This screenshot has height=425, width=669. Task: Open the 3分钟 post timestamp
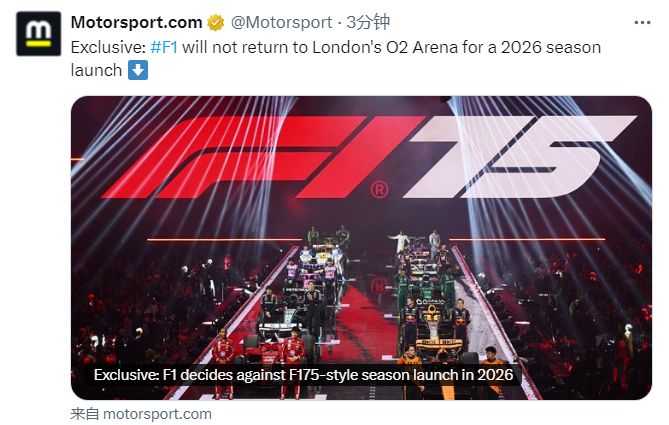(x=368, y=22)
